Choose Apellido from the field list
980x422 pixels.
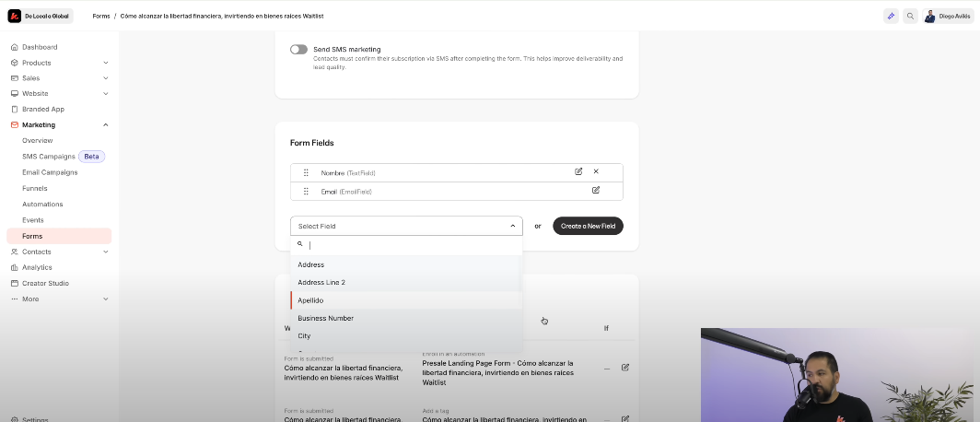point(310,300)
